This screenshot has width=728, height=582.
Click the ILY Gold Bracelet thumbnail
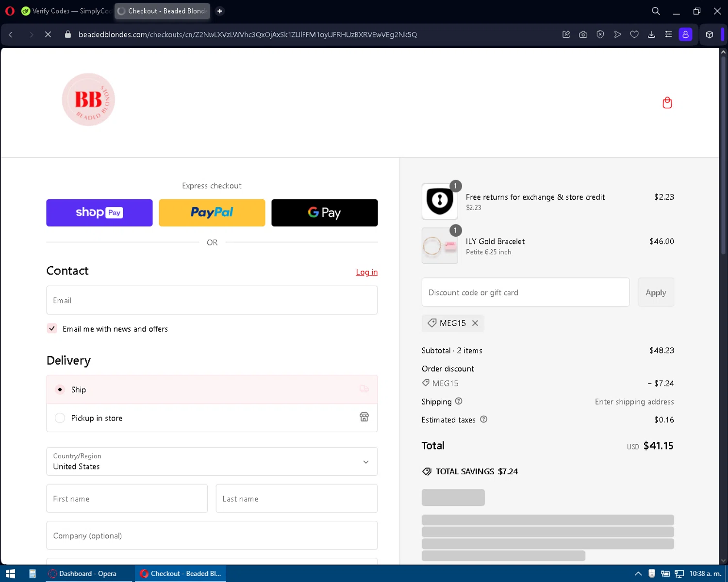[x=440, y=246]
